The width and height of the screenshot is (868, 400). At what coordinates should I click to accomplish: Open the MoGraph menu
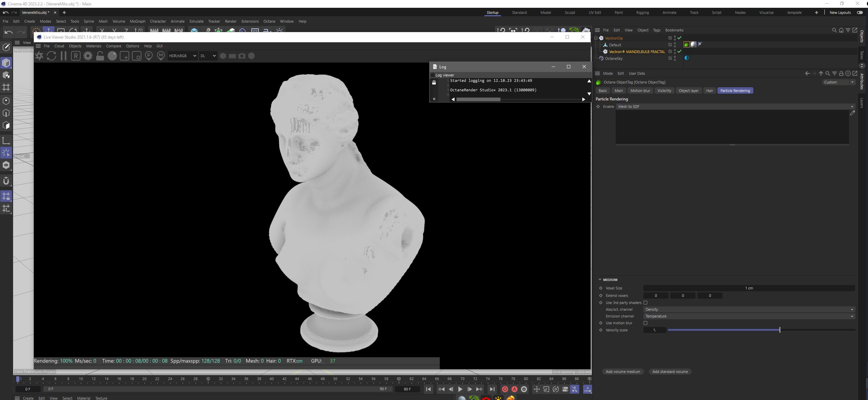coord(137,21)
